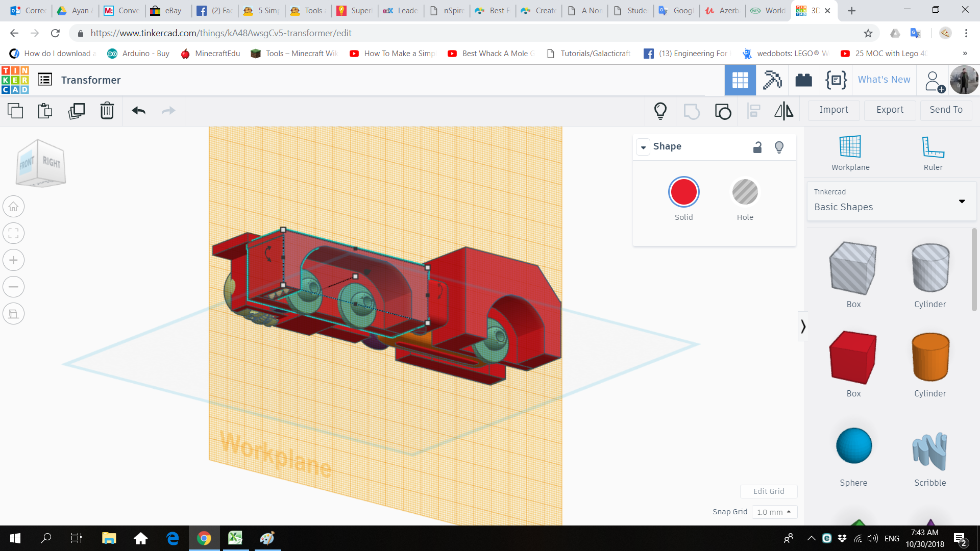Open the What's New menu
The width and height of the screenshot is (980, 551).
point(884,80)
